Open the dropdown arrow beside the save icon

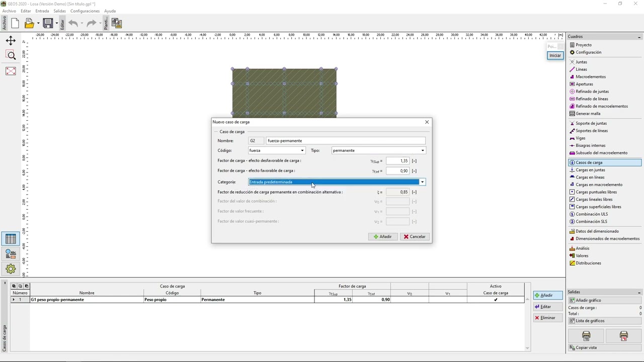tap(56, 23)
